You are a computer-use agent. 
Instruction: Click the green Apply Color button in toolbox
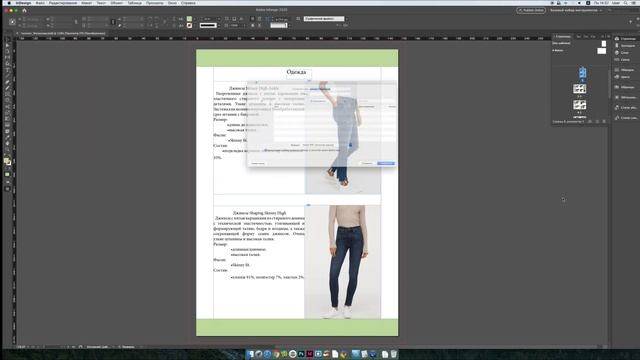(7, 174)
